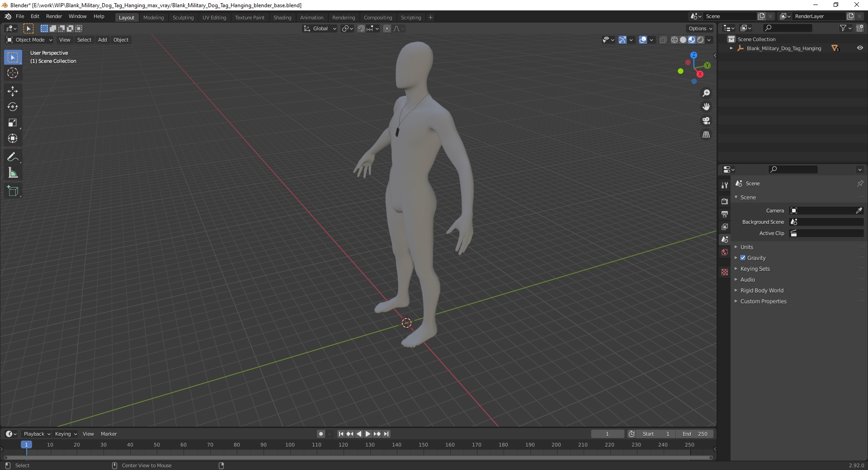This screenshot has height=470, width=868.
Task: Click the zoom viewport magnifier icon
Action: pyautogui.click(x=706, y=93)
